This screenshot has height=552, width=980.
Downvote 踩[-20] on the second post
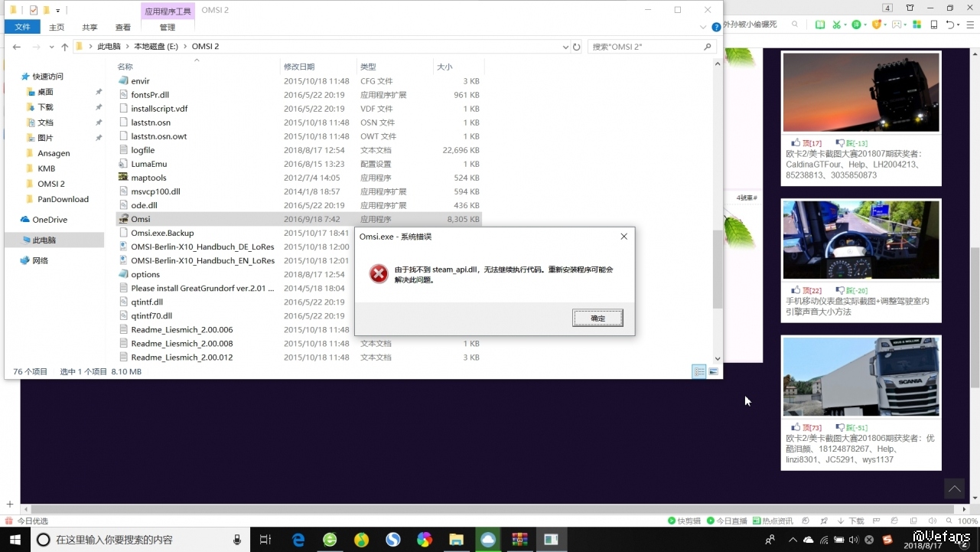pos(851,291)
